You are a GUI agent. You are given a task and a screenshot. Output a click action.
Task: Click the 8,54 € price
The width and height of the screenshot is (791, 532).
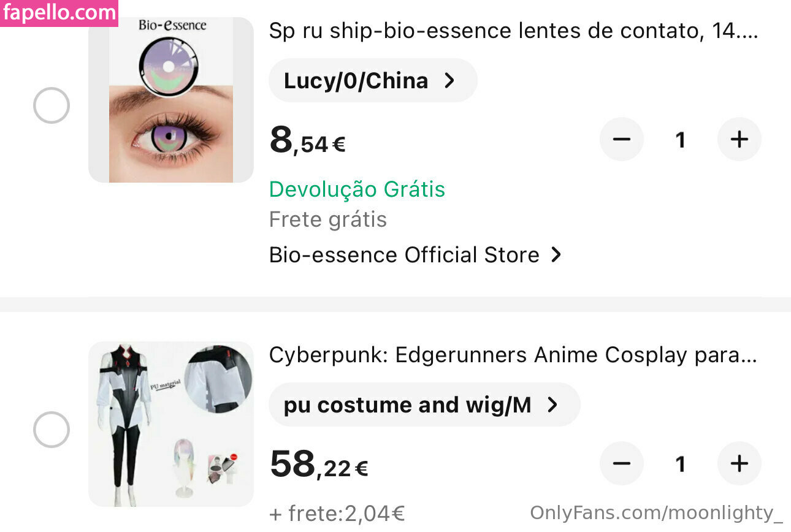tap(307, 140)
